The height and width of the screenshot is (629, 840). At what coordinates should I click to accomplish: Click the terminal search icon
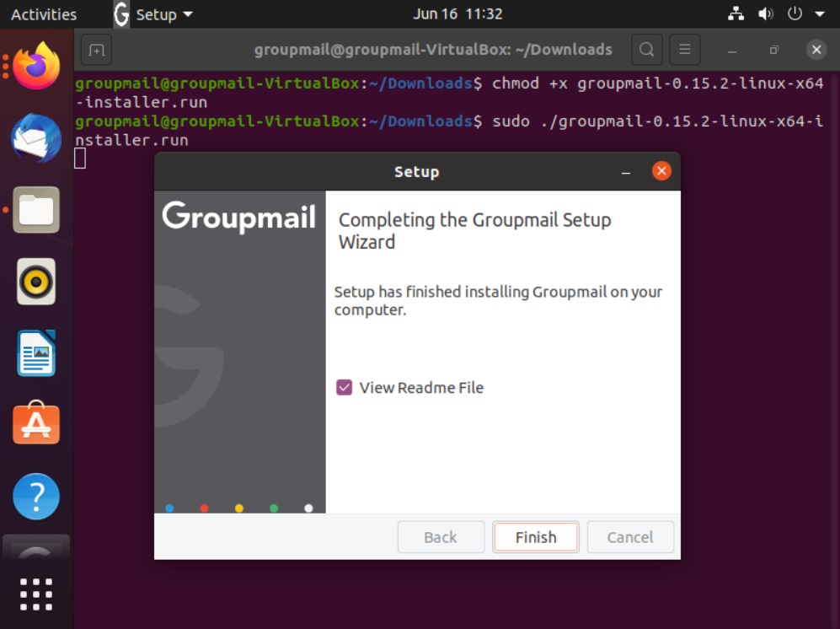(646, 50)
